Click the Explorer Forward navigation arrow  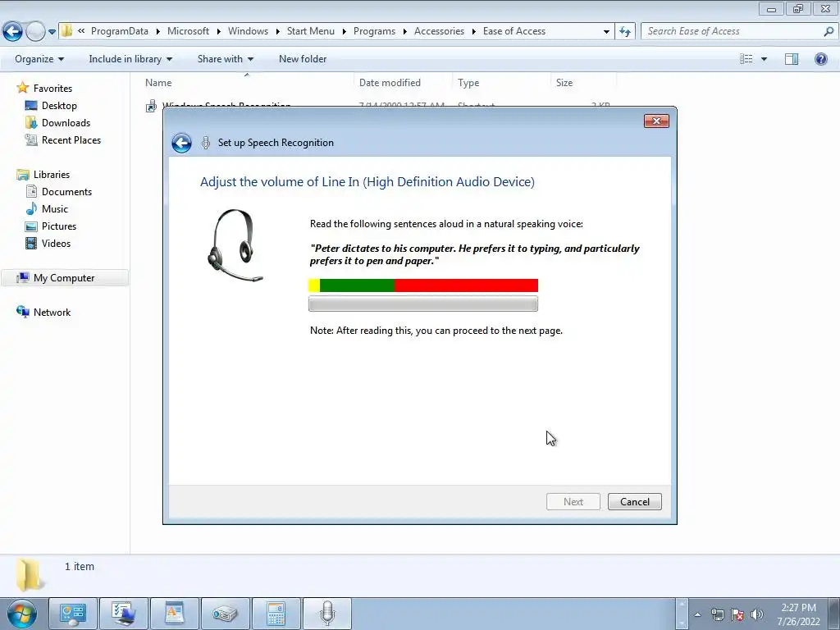point(35,32)
